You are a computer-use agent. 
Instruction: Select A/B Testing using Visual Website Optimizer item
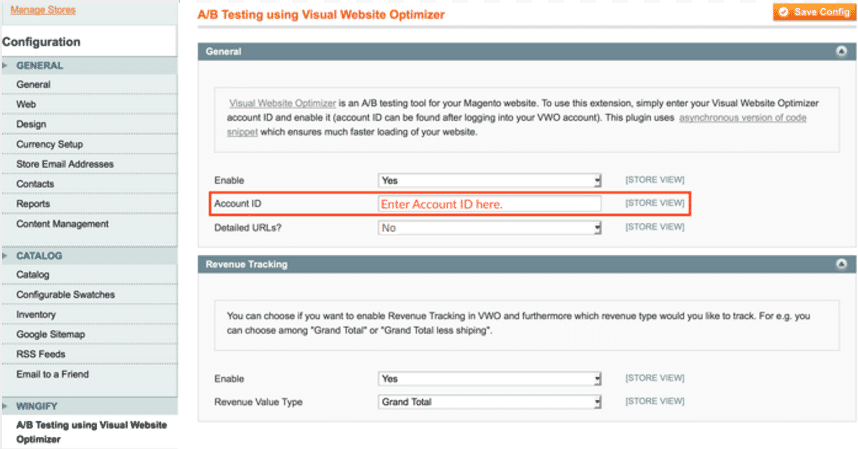point(90,432)
